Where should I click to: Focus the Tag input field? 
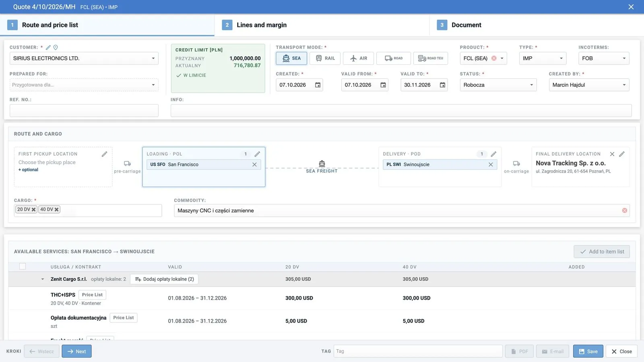point(418,351)
